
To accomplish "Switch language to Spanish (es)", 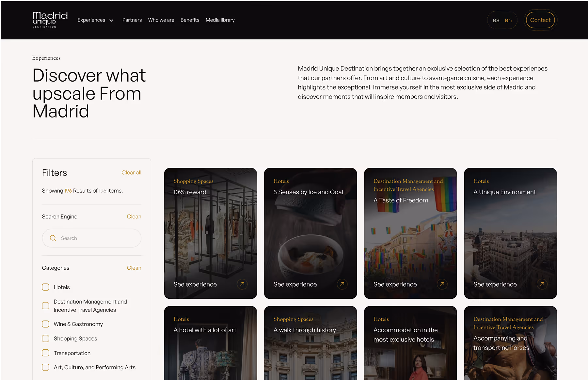I will pyautogui.click(x=496, y=20).
